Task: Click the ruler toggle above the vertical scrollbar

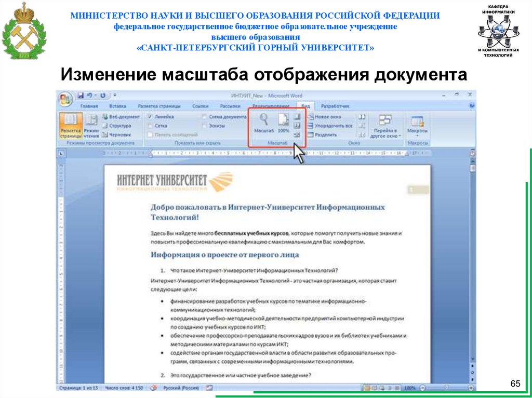Action: pos(472,154)
